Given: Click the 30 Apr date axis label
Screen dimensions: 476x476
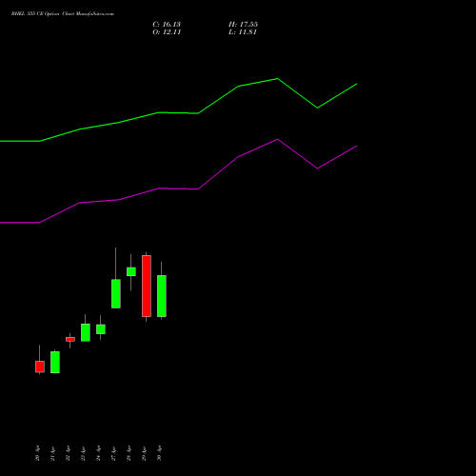Looking at the screenshot, I should [159, 453].
